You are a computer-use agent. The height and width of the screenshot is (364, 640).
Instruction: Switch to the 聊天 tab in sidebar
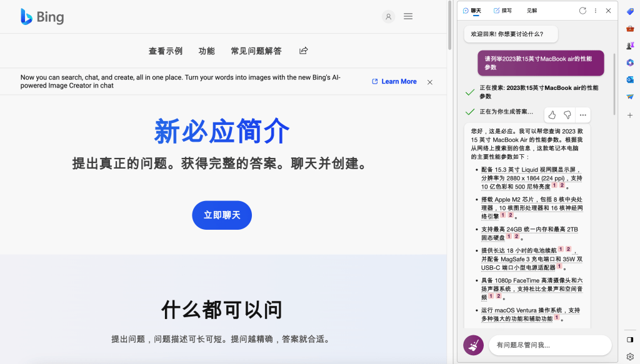[472, 11]
